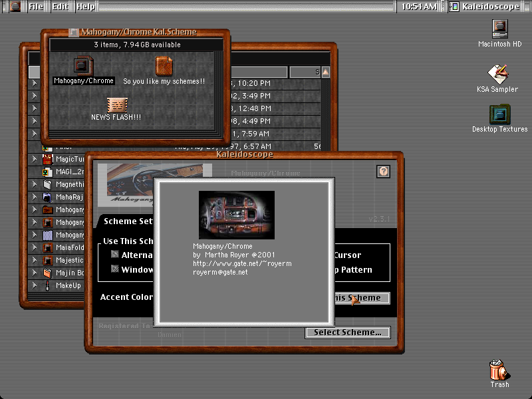
Task: Click the proxy icon in Mahogany/Chrome Kal.Scheme title
Action: pyautogui.click(x=74, y=32)
